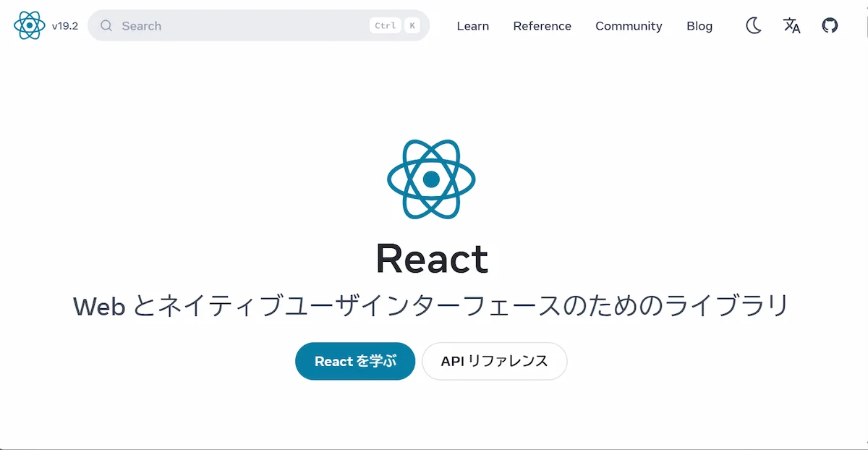Click the large React atom logo
The height and width of the screenshot is (450, 868).
(x=431, y=179)
